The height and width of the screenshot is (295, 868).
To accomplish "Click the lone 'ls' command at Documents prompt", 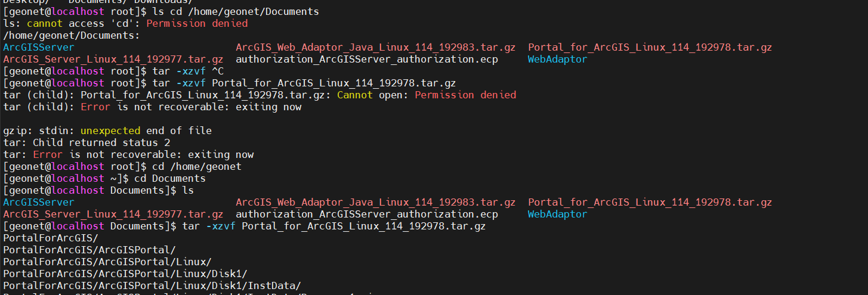I will (x=188, y=190).
